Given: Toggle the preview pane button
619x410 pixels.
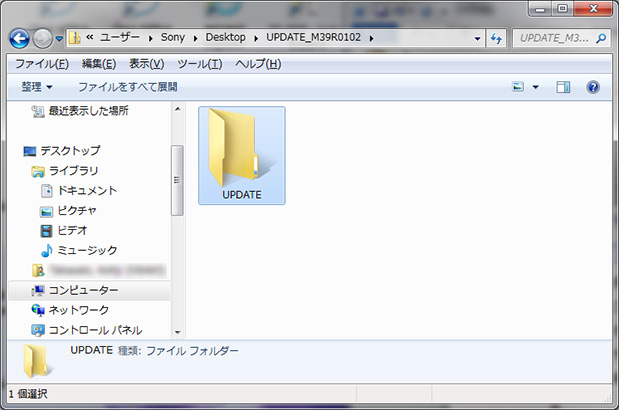Looking at the screenshot, I should pyautogui.click(x=563, y=87).
